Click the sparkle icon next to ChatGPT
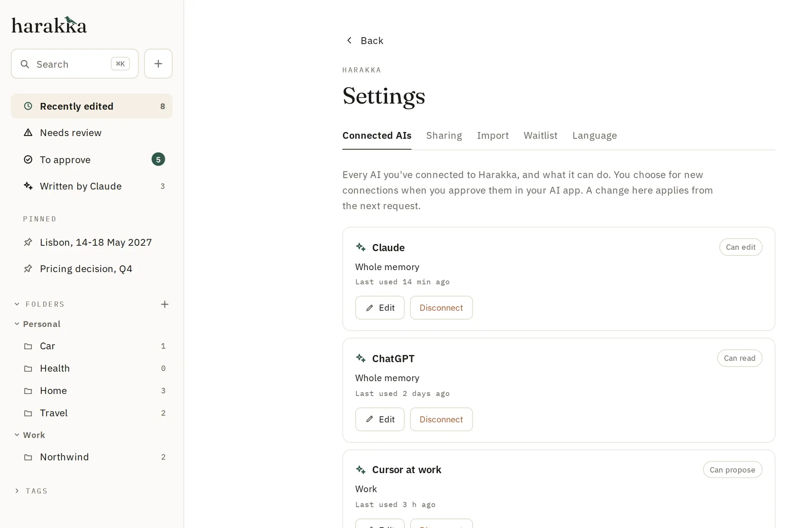The image size is (812, 528). (361, 358)
